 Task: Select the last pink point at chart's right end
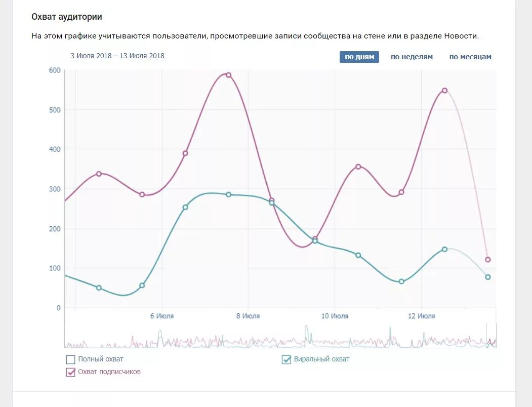point(487,260)
